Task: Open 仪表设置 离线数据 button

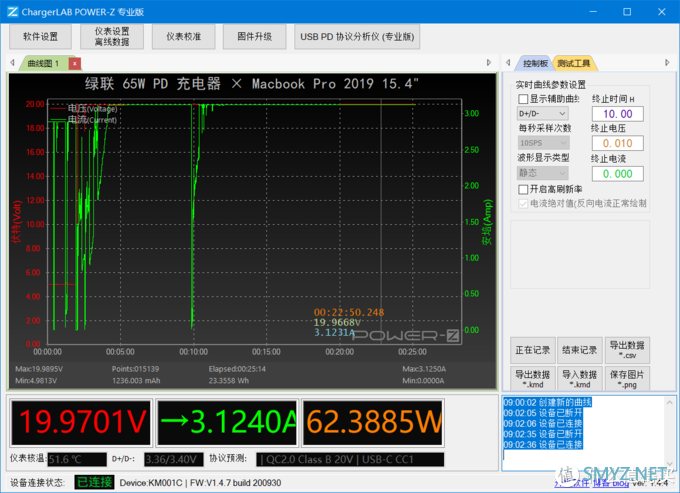Action: 112,36
